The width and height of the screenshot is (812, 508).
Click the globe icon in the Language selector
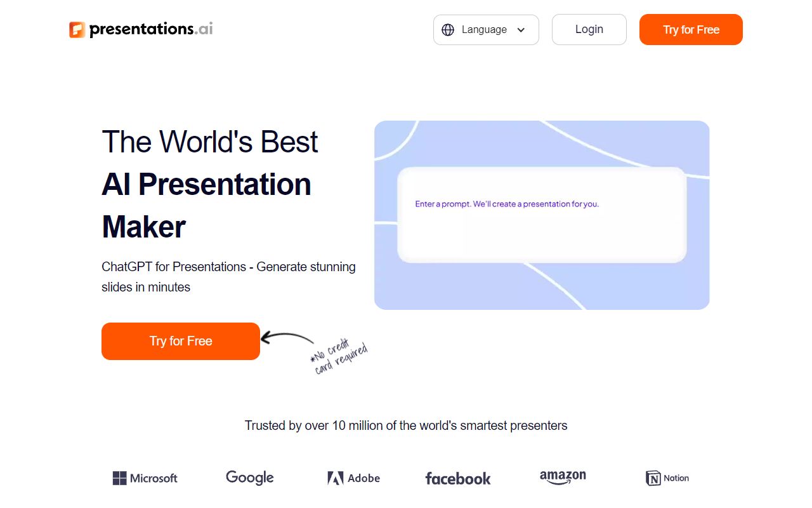click(448, 29)
